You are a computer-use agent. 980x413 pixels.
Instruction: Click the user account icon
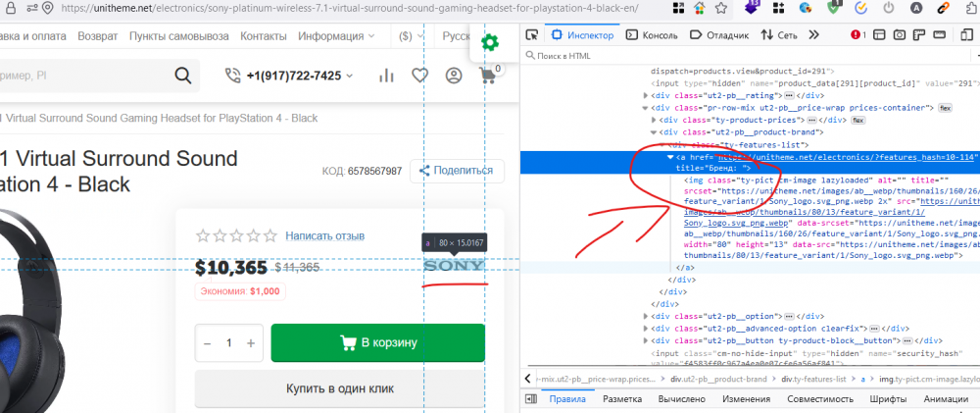pyautogui.click(x=453, y=76)
